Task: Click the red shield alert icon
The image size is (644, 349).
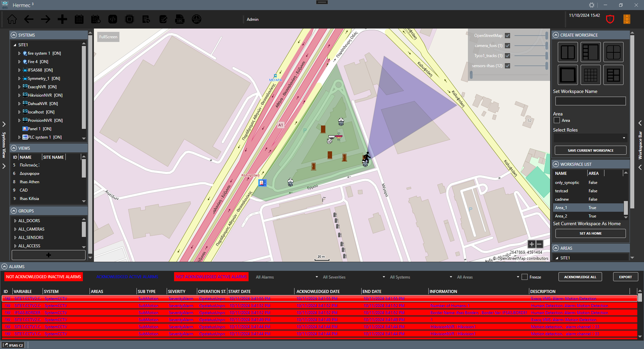Action: (x=610, y=19)
